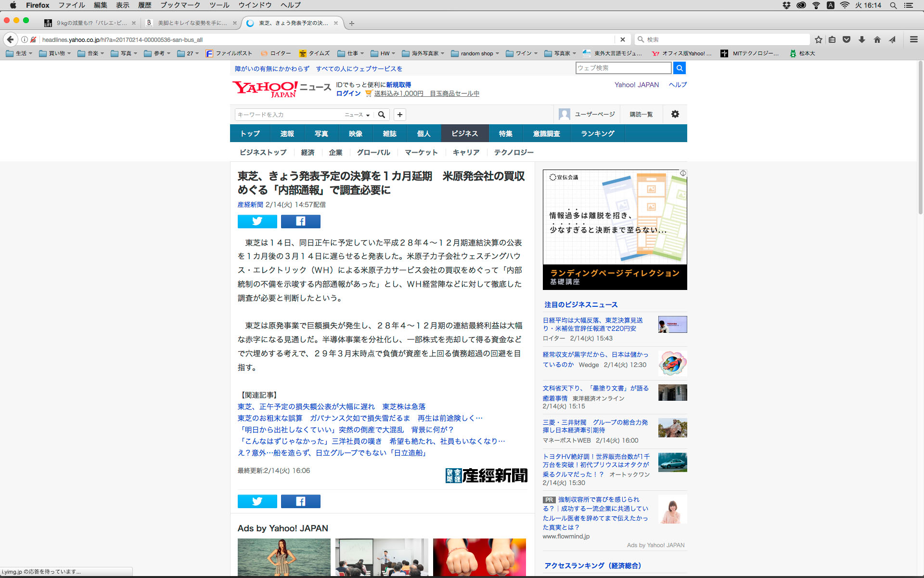924x578 pixels.
Task: Open Firefox hamburger menu
Action: point(913,39)
